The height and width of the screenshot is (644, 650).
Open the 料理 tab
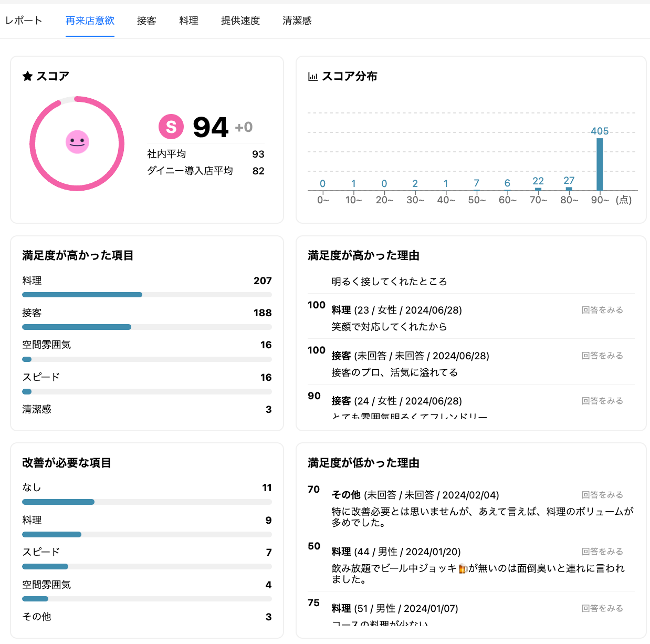tap(188, 20)
